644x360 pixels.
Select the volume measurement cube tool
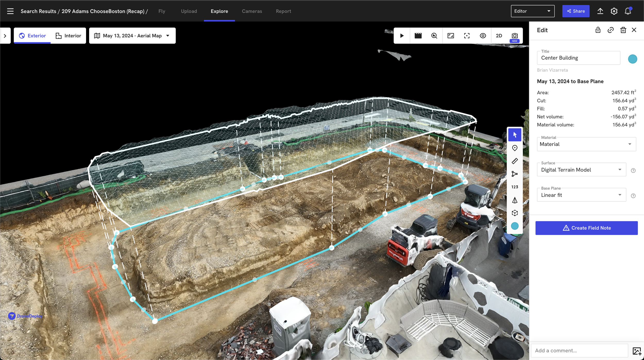514,213
